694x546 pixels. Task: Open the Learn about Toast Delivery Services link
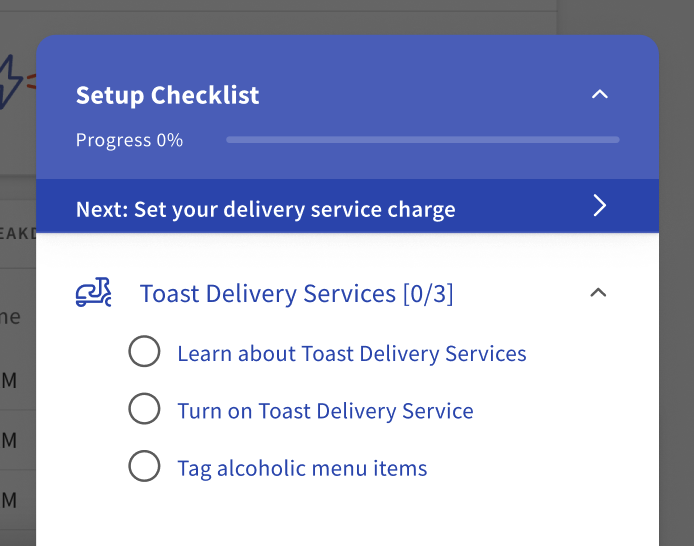351,353
